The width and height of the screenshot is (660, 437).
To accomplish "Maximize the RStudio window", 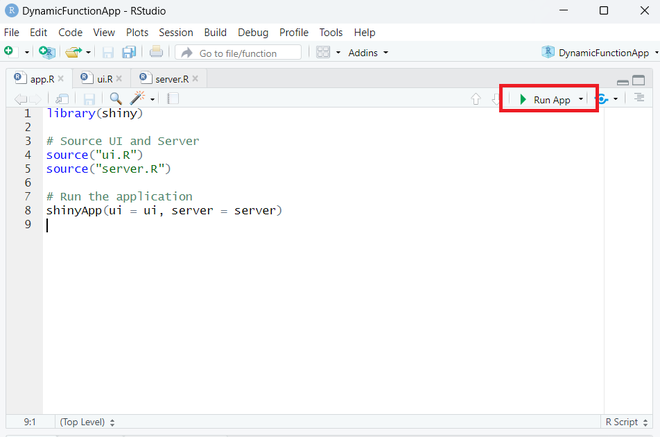I will (604, 11).
